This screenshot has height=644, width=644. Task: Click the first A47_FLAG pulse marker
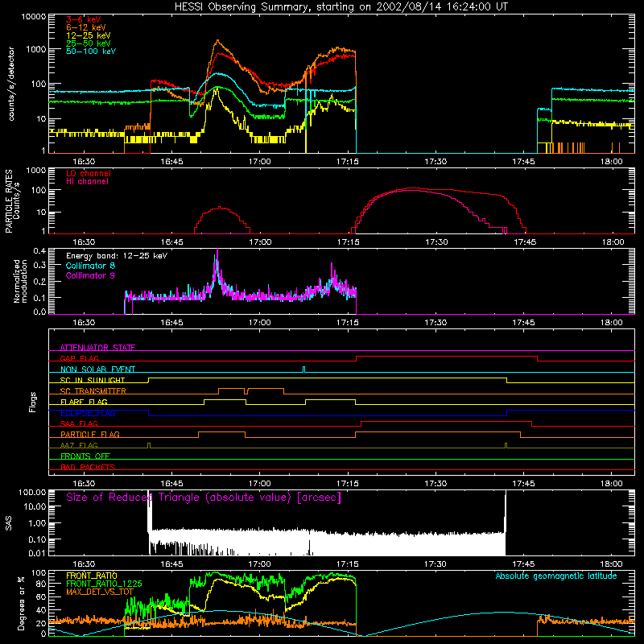(x=149, y=445)
